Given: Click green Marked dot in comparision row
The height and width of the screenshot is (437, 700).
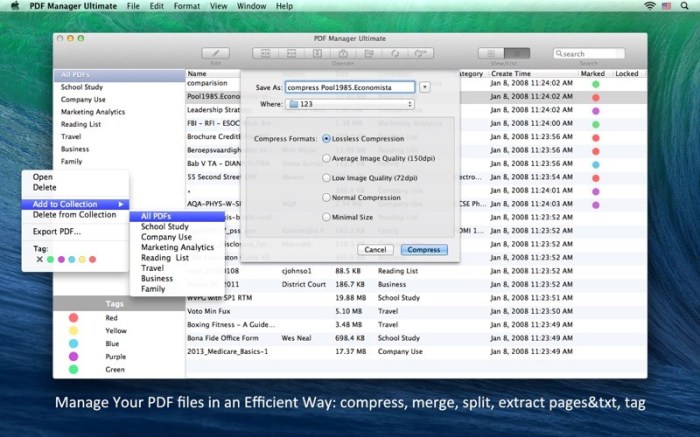Looking at the screenshot, I should tap(596, 84).
